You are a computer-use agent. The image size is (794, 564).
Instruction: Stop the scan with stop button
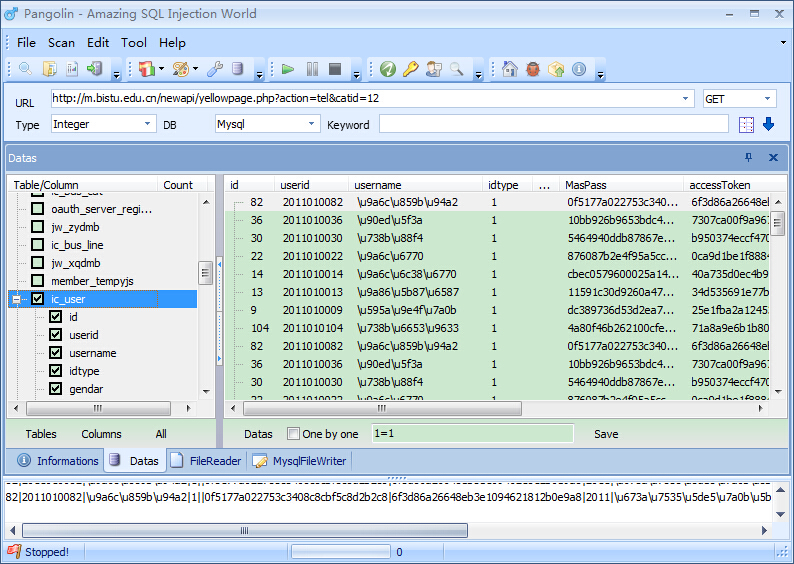[335, 69]
